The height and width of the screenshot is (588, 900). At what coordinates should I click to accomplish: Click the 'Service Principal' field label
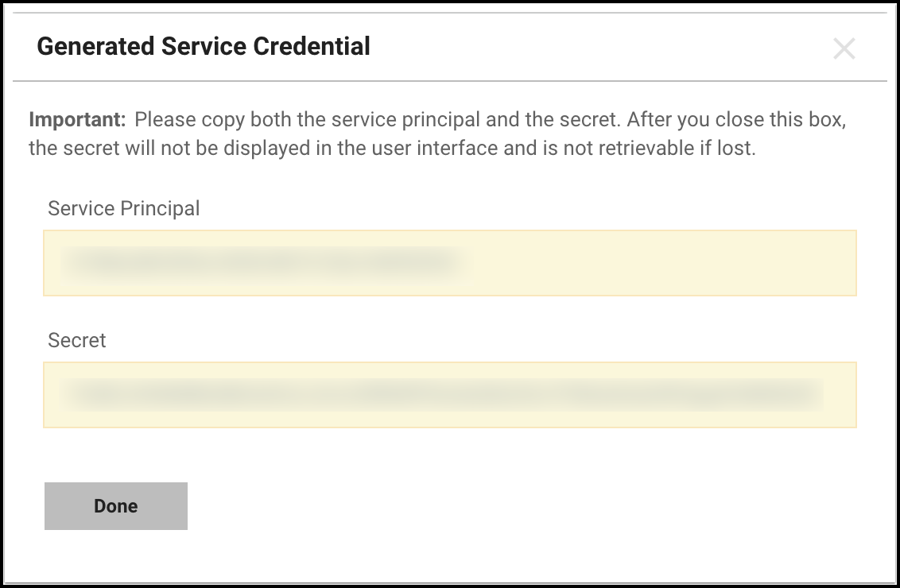124,209
